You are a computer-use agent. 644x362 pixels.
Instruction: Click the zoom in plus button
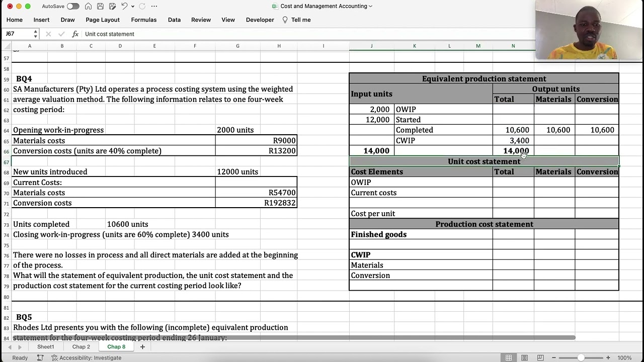608,358
